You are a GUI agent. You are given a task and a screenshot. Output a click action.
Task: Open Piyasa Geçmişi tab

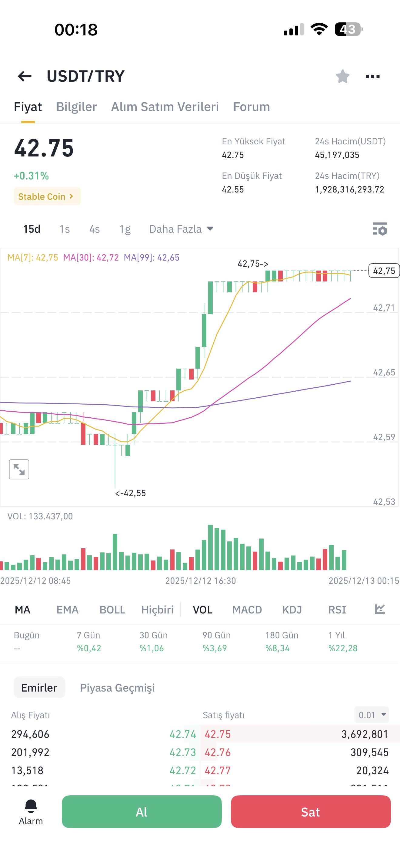tap(117, 687)
